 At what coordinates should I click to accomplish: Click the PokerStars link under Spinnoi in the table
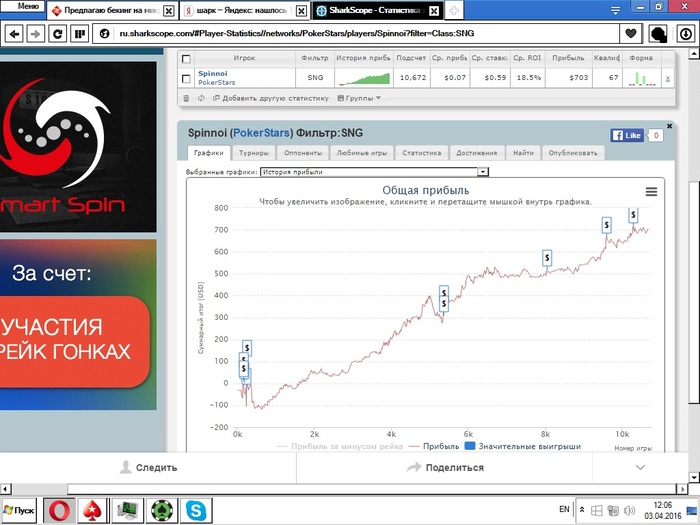coord(217,83)
